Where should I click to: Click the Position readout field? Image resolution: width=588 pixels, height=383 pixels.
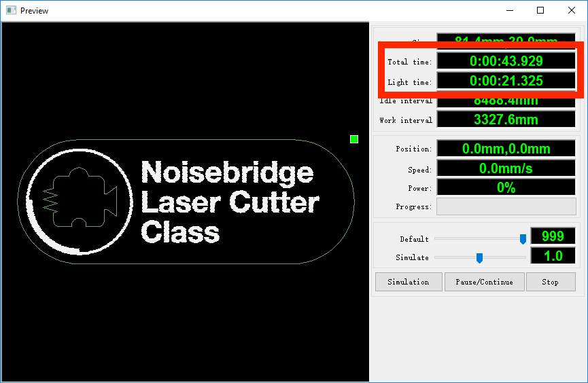point(506,149)
